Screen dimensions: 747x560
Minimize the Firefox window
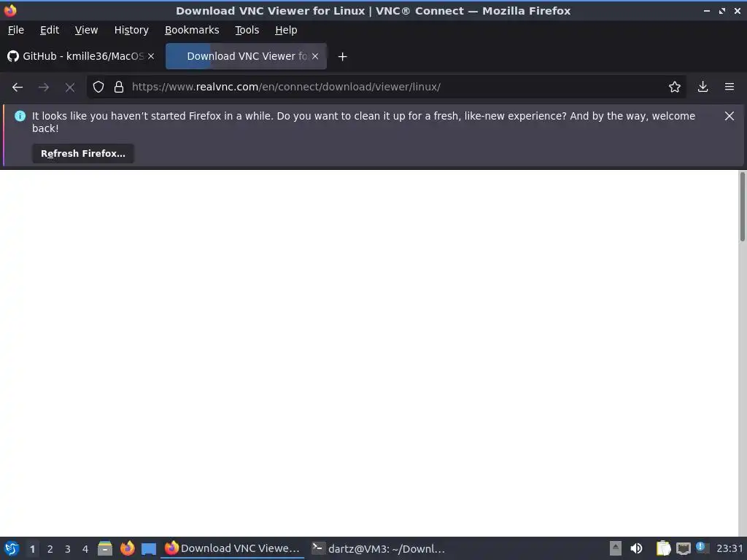tap(707, 10)
